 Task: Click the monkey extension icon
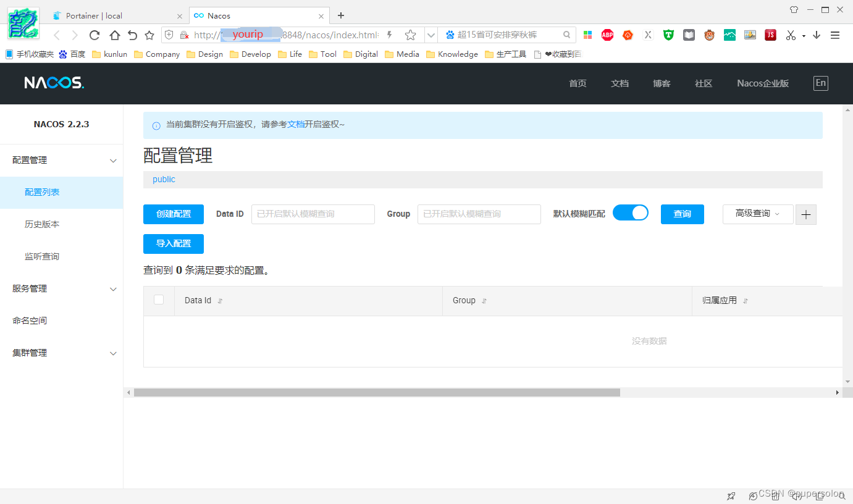click(x=709, y=35)
